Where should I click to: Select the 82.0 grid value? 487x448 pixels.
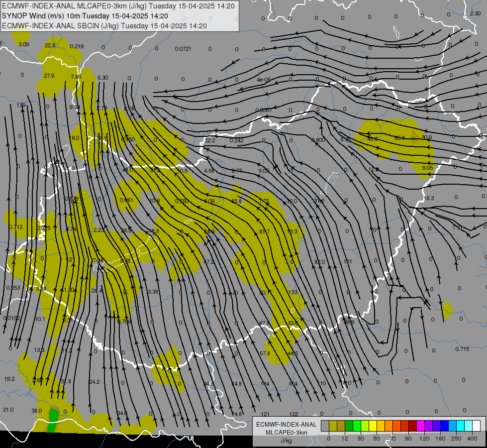click(319, 262)
